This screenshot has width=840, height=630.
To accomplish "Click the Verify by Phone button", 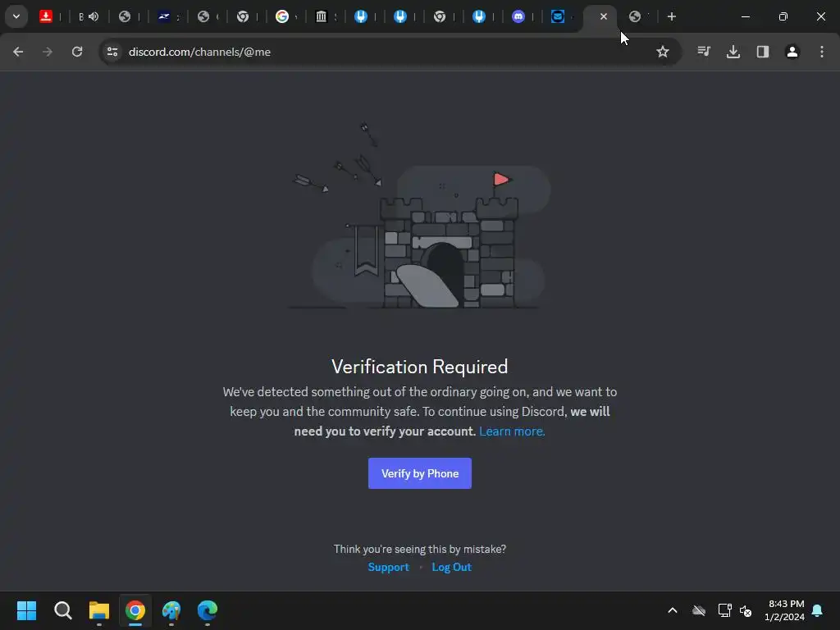I will (x=420, y=473).
